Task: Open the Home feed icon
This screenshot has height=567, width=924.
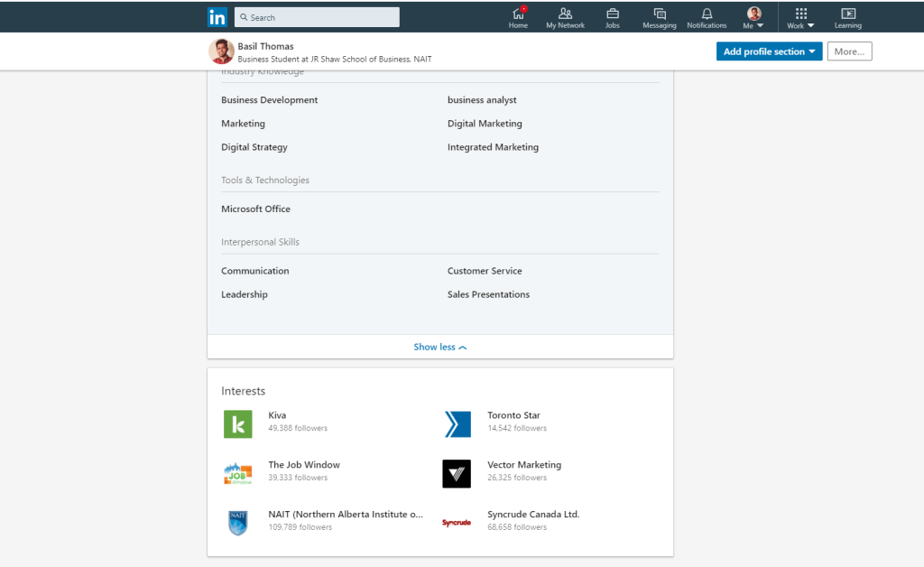Action: [518, 14]
